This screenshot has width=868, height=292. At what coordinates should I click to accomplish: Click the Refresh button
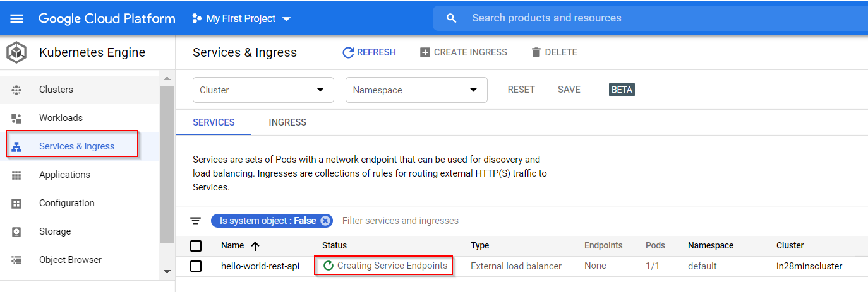(370, 52)
